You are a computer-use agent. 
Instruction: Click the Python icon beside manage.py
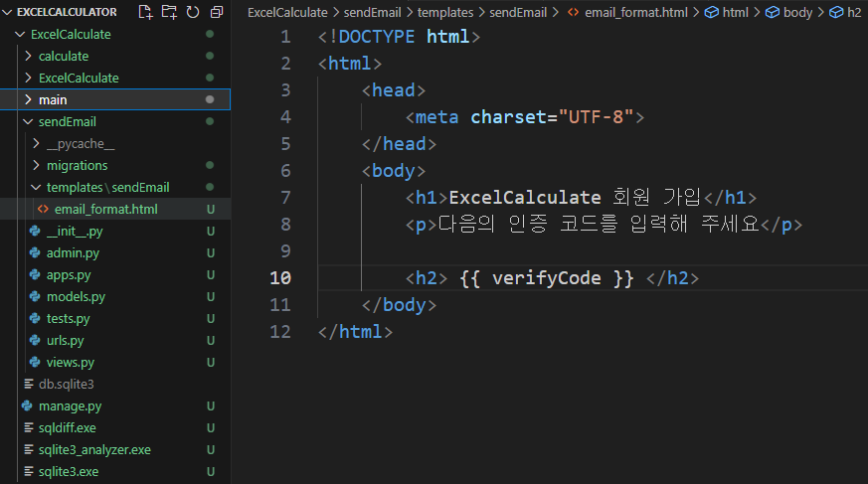pos(27,406)
